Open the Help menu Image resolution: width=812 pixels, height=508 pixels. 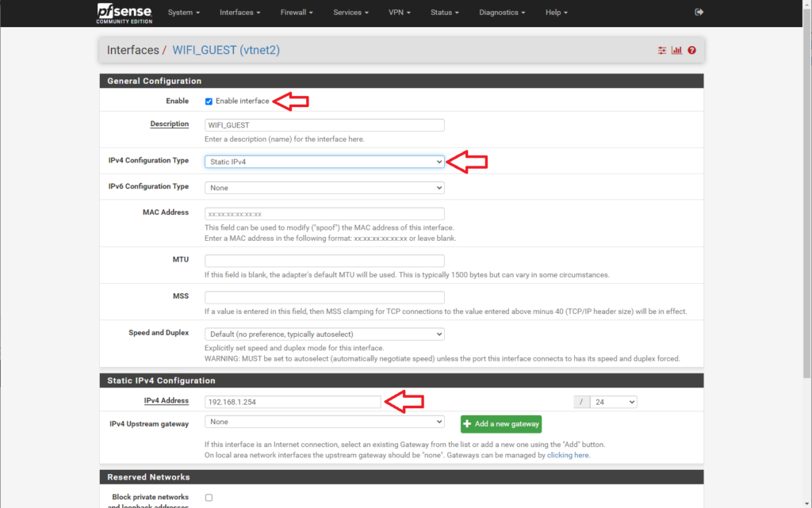point(556,13)
